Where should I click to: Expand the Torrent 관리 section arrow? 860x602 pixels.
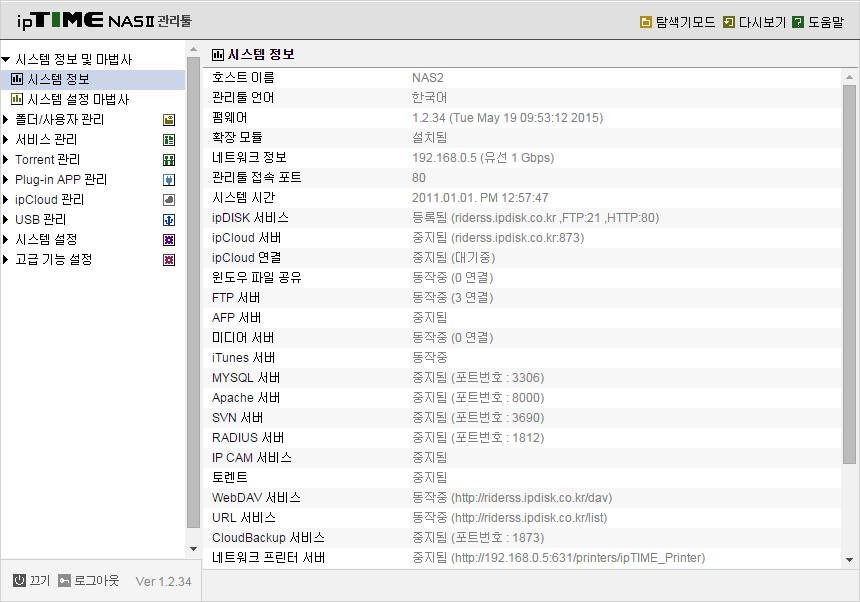pyautogui.click(x=5, y=160)
